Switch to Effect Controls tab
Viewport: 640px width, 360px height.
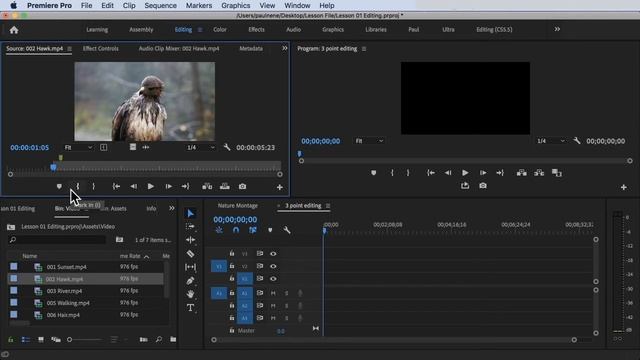pyautogui.click(x=100, y=48)
